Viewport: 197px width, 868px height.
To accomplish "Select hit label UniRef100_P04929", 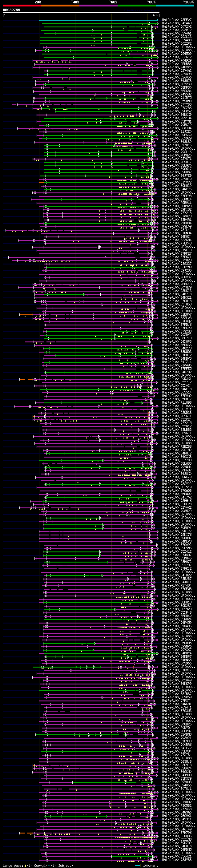I will pos(177,61).
